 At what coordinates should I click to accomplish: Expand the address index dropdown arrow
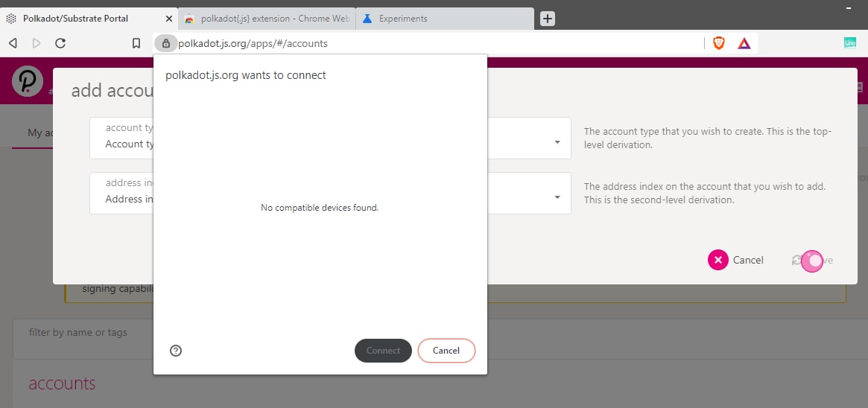557,197
